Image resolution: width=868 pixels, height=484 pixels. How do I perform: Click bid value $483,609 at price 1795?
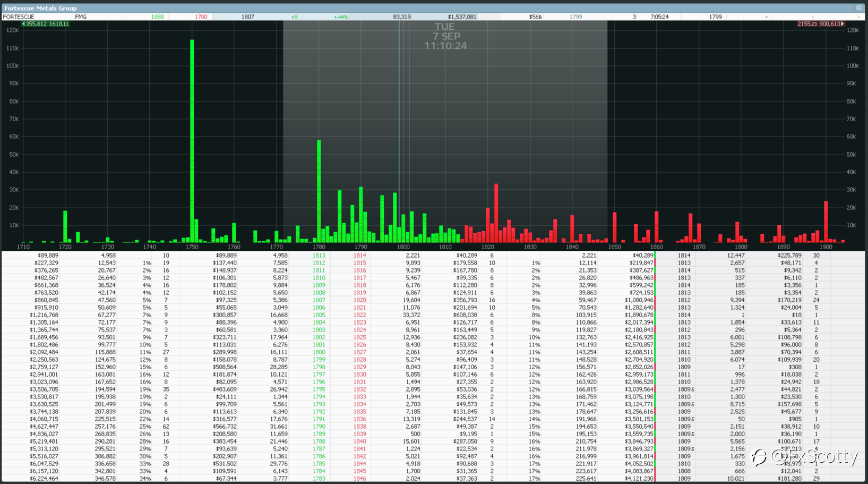coord(225,389)
